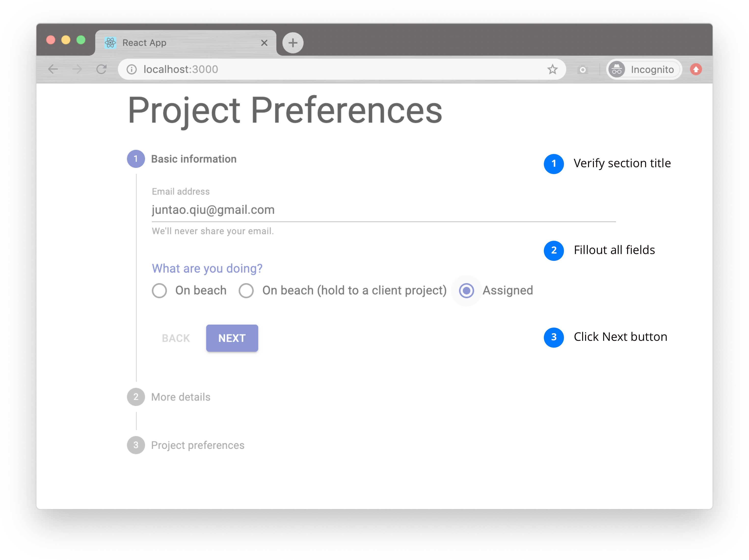Image resolution: width=749 pixels, height=560 pixels.
Task: Select the "Assigned" radio button
Action: pyautogui.click(x=466, y=291)
